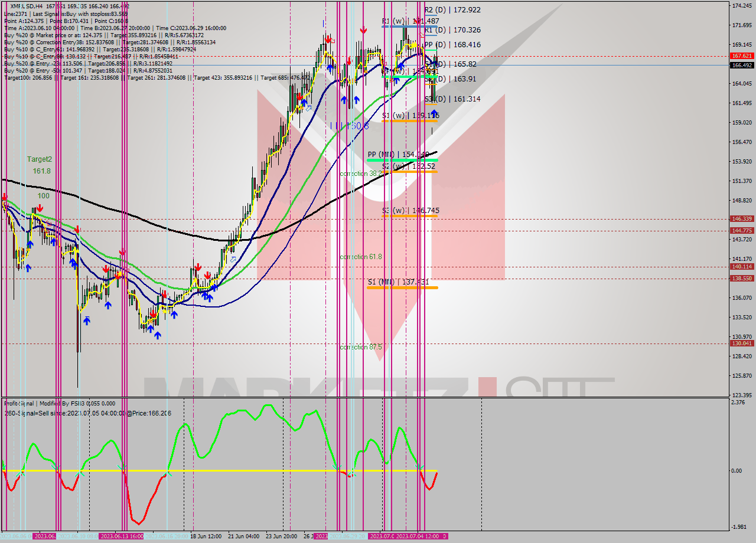Select the 2023.07.04 12:00 time marker
This screenshot has height=543, width=756.
(418, 536)
